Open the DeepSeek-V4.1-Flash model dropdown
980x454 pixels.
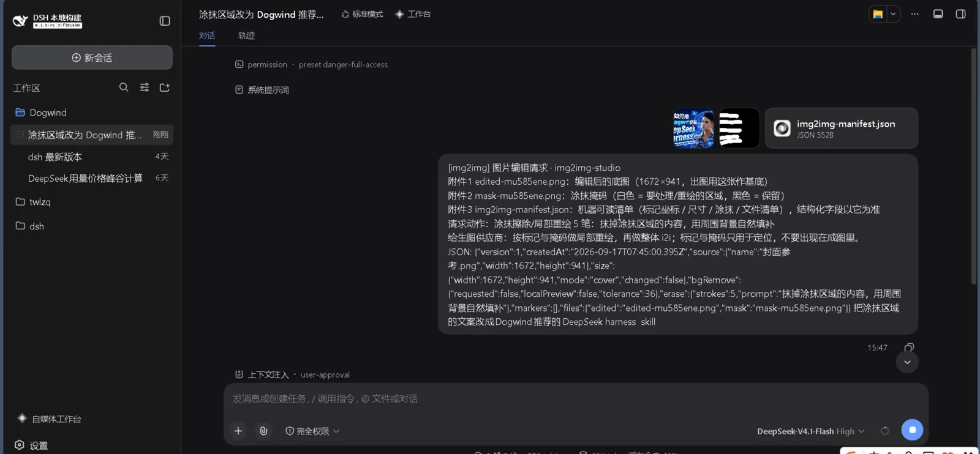pos(811,431)
